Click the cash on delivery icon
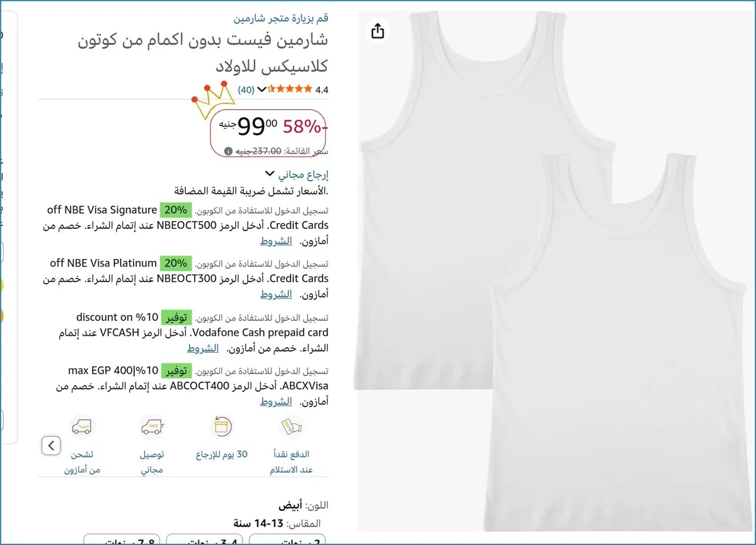Image resolution: width=756 pixels, height=545 pixels. [x=290, y=427]
